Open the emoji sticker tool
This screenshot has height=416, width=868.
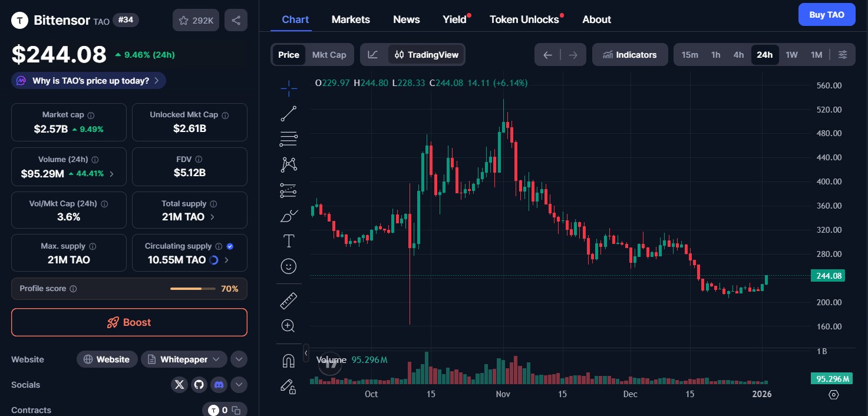click(x=289, y=266)
